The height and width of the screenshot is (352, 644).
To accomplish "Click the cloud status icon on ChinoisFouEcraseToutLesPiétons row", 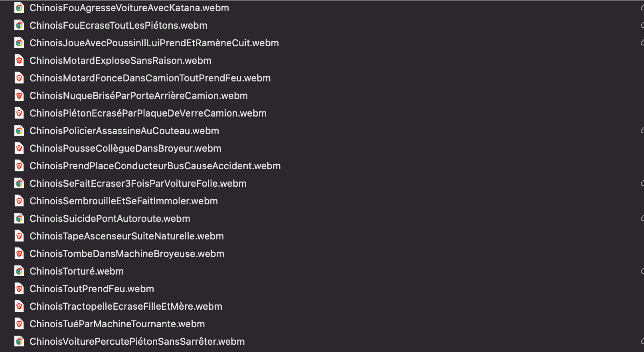I will [x=642, y=26].
